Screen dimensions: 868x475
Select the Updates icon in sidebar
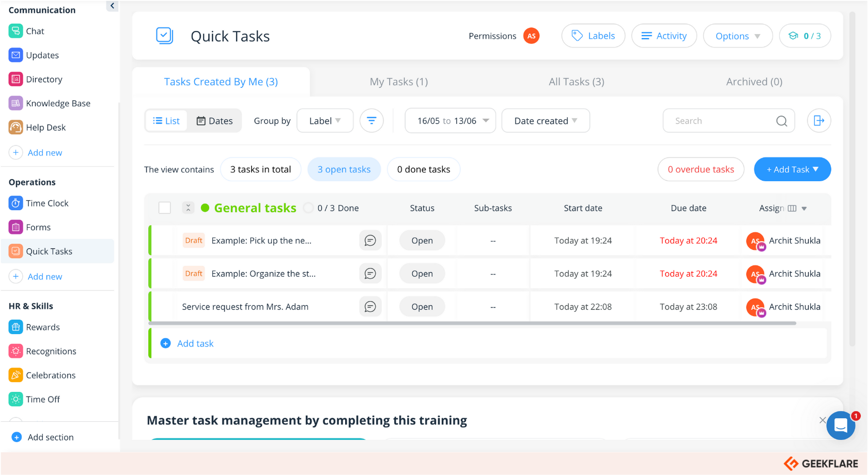16,55
